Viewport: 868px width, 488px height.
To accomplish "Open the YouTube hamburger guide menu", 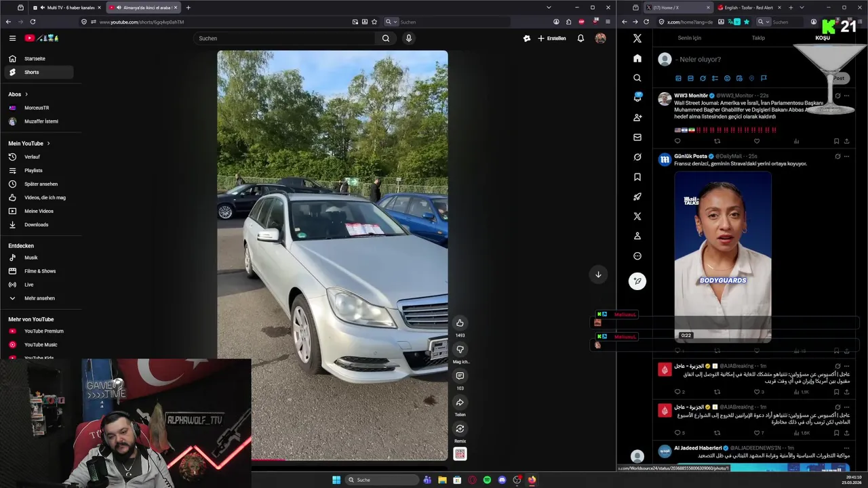I will (12, 39).
